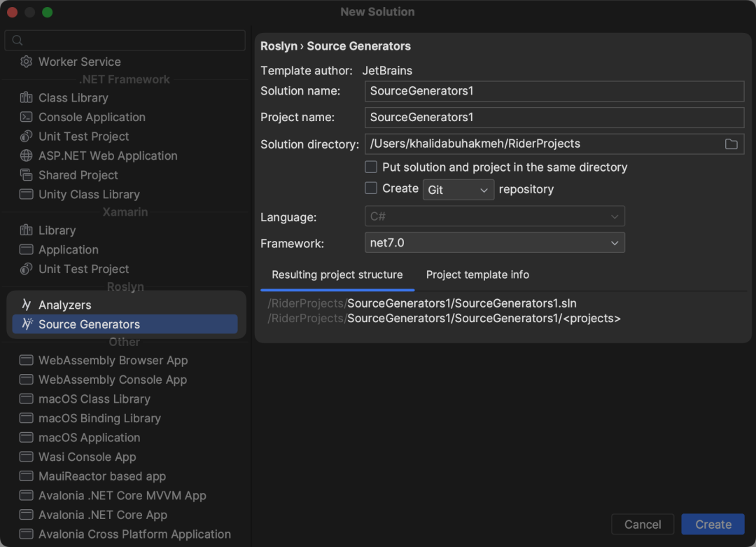Viewport: 756px width, 547px height.
Task: Click the template search field
Action: pos(125,40)
